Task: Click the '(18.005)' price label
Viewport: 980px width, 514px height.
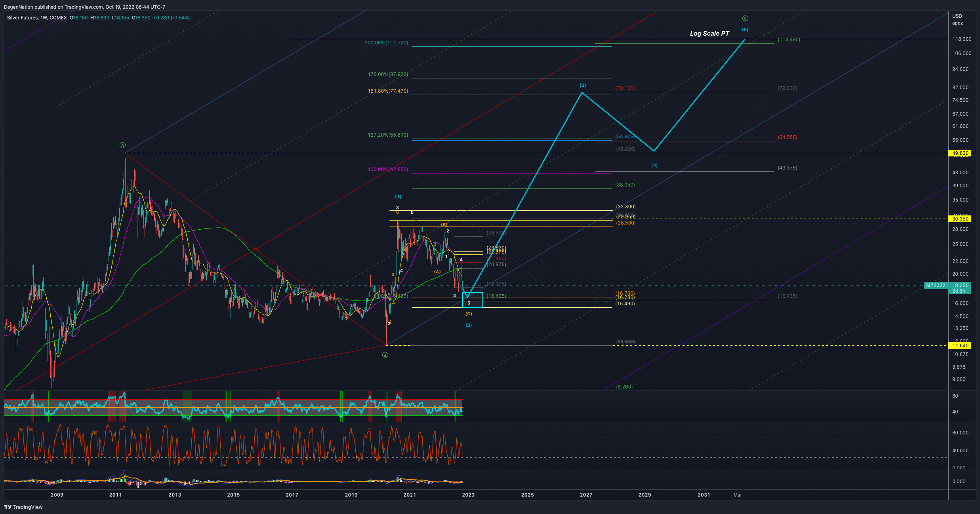Action: 496,284
